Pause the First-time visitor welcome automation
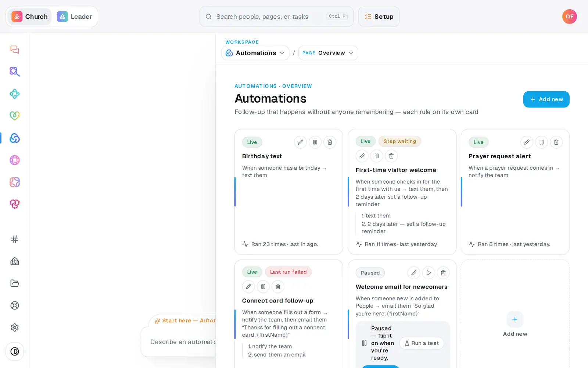This screenshot has height=368, width=588. click(x=377, y=156)
